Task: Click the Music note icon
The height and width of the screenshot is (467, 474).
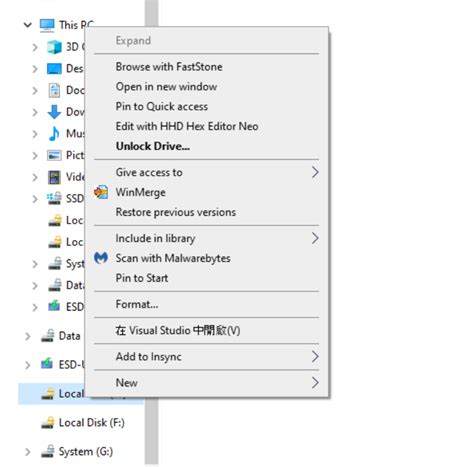Action: pos(54,134)
